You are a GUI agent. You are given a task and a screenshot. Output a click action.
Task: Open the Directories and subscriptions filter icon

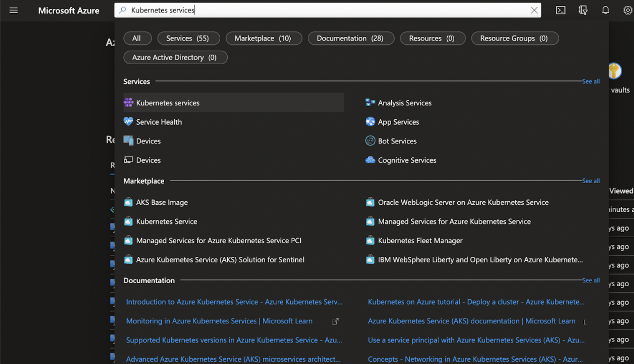583,10
